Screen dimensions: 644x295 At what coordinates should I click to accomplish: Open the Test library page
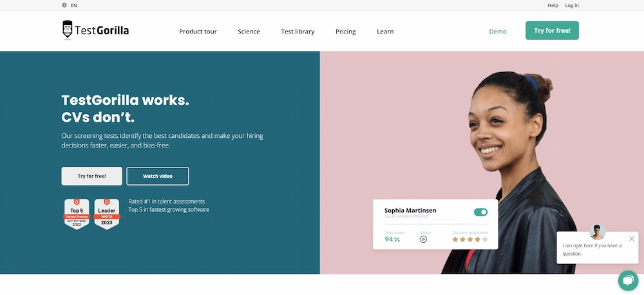coord(298,31)
